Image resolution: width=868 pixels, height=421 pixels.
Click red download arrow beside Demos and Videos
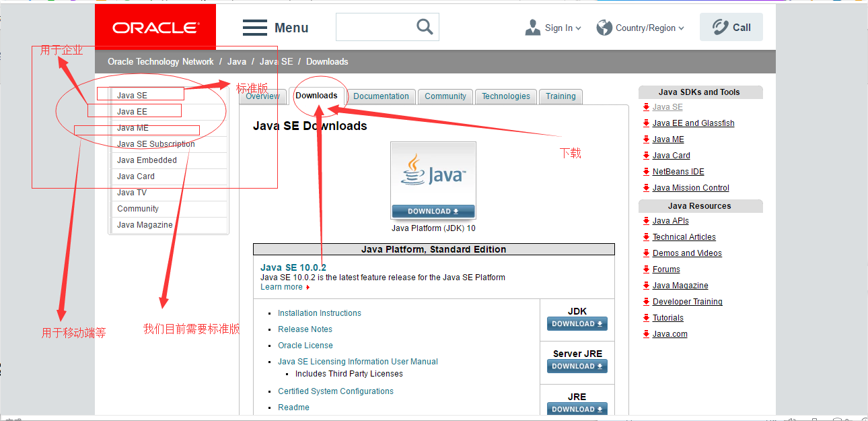tap(646, 253)
